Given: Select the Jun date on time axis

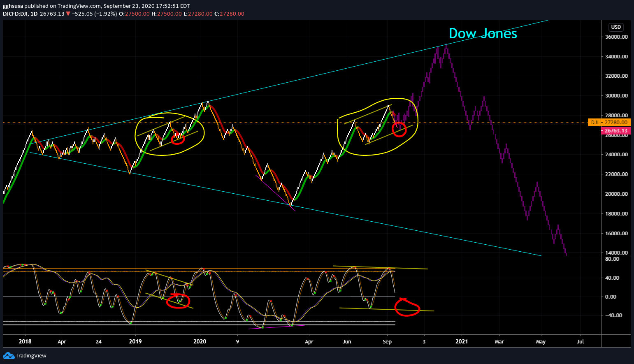Looking at the screenshot, I should pyautogui.click(x=347, y=342).
